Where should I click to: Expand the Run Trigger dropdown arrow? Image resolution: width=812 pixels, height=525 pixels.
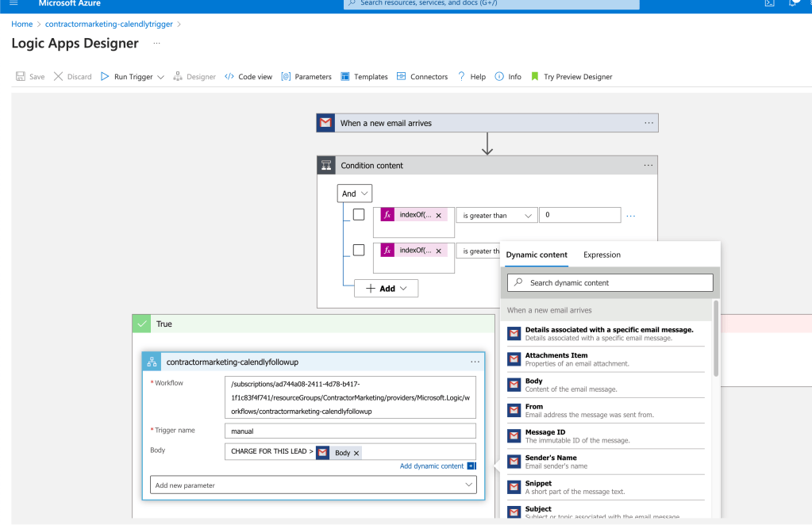click(x=160, y=77)
